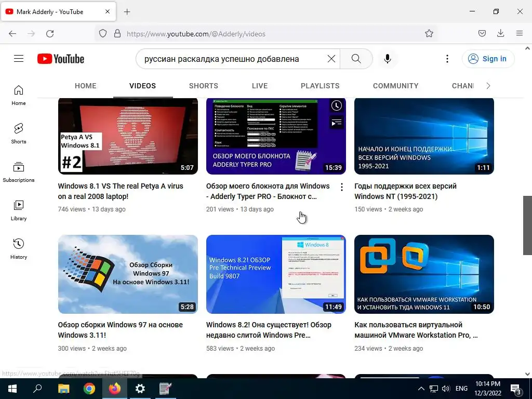Open the Firefox application menu
This screenshot has width=532, height=399.
(520, 34)
